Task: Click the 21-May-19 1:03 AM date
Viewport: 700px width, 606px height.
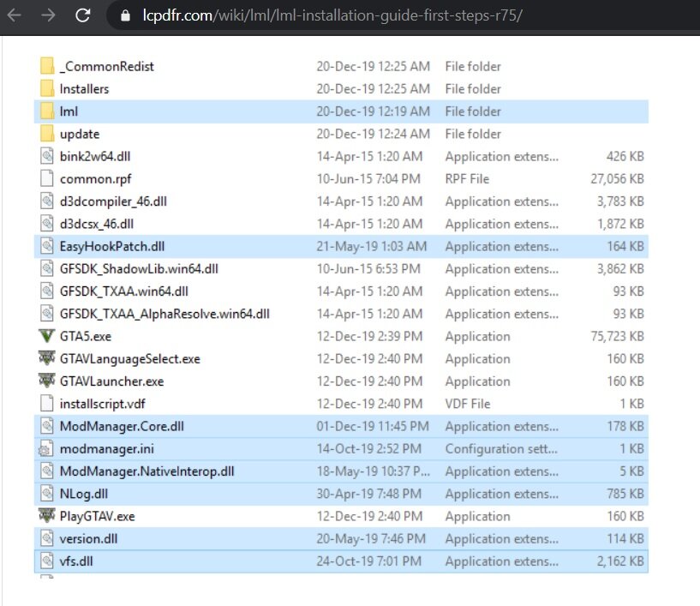Action: [372, 247]
